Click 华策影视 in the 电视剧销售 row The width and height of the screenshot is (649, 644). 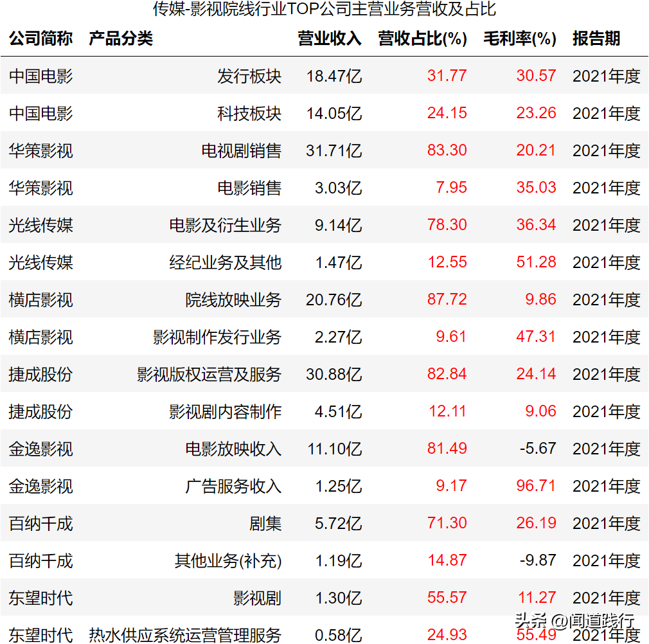40,150
